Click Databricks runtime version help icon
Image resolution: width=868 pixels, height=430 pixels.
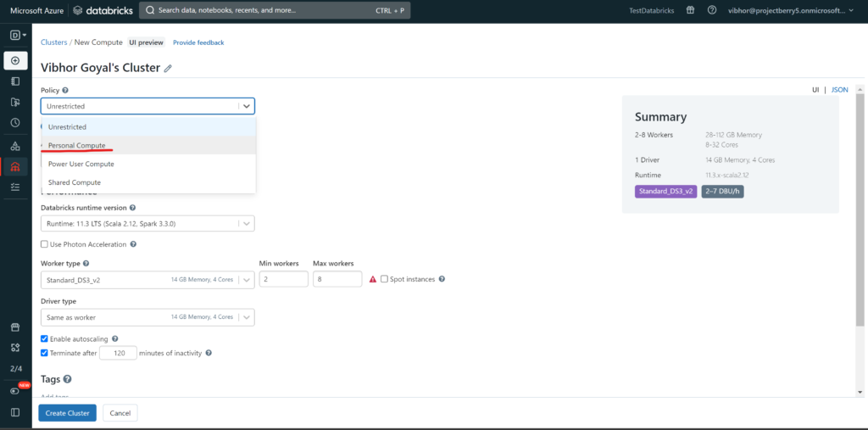click(133, 208)
